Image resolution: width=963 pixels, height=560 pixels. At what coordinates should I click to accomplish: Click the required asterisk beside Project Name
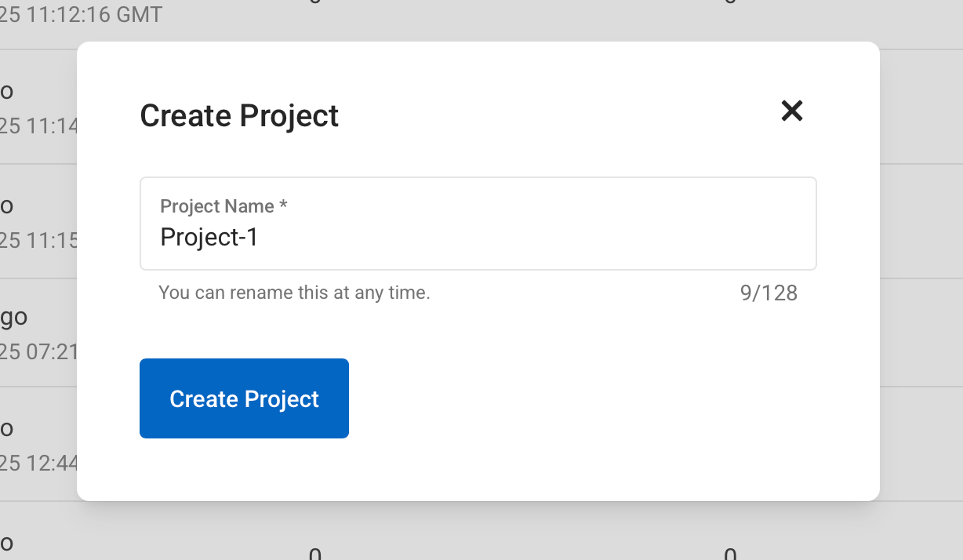tap(283, 206)
